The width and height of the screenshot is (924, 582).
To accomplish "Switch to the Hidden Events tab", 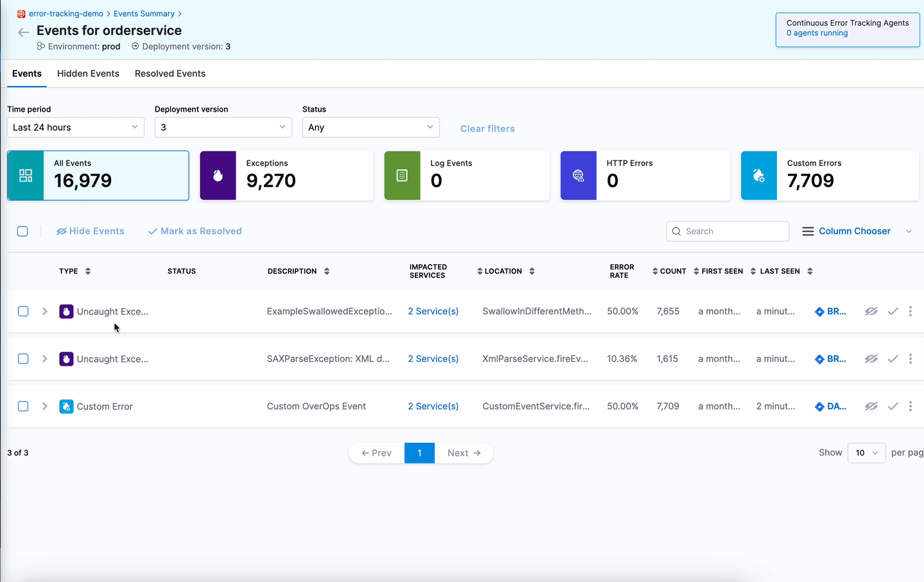I will [88, 74].
